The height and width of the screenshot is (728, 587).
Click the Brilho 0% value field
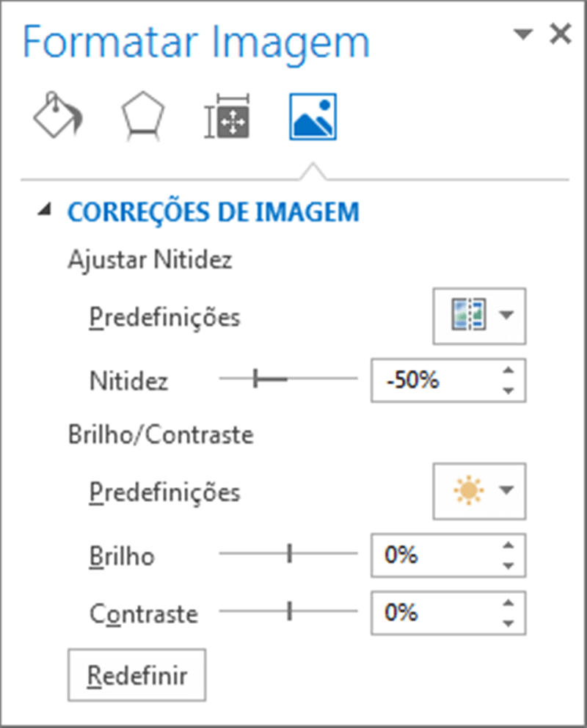433,556
